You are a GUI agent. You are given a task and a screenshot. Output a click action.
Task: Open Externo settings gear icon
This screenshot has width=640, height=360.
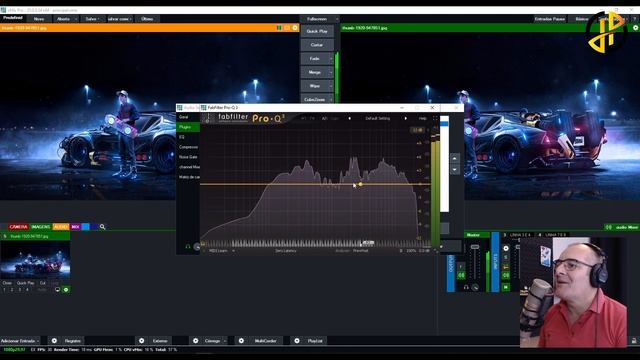(142, 341)
